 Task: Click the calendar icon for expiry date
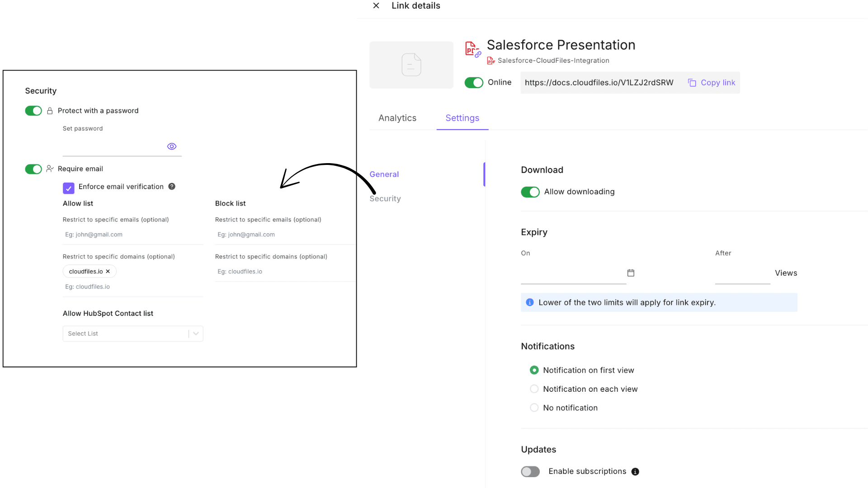[631, 273]
